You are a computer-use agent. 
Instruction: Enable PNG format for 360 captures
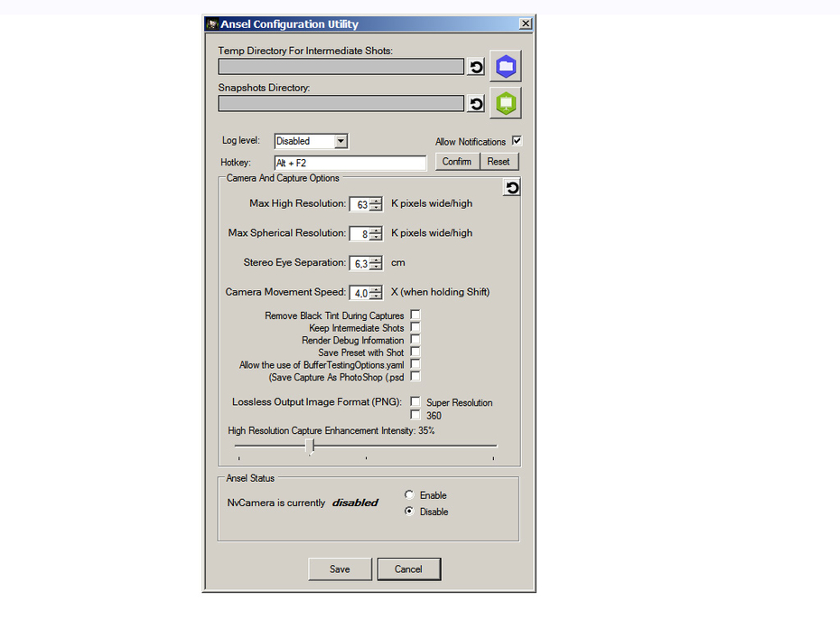(x=415, y=415)
